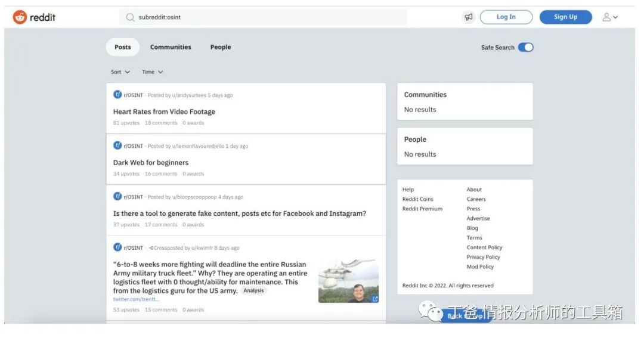The width and height of the screenshot is (644, 341).
Task: Click 18 comments on Heart Rates post
Action: 161,123
